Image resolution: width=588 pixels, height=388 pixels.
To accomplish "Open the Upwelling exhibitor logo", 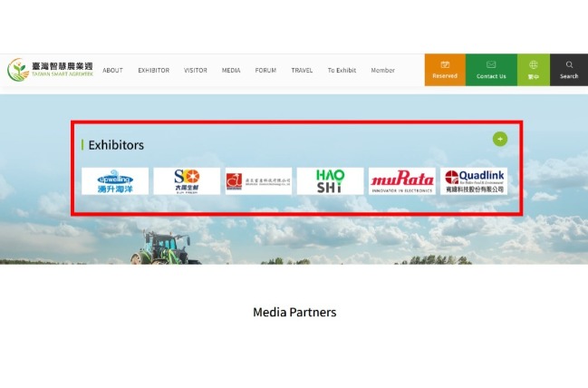I will (115, 181).
